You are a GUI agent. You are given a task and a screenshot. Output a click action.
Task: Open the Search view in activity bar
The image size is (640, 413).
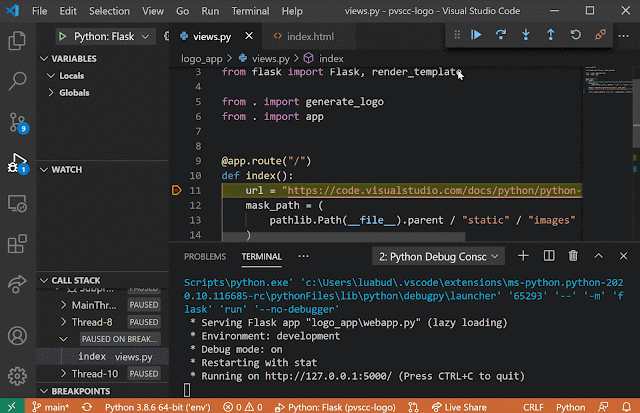click(x=17, y=81)
